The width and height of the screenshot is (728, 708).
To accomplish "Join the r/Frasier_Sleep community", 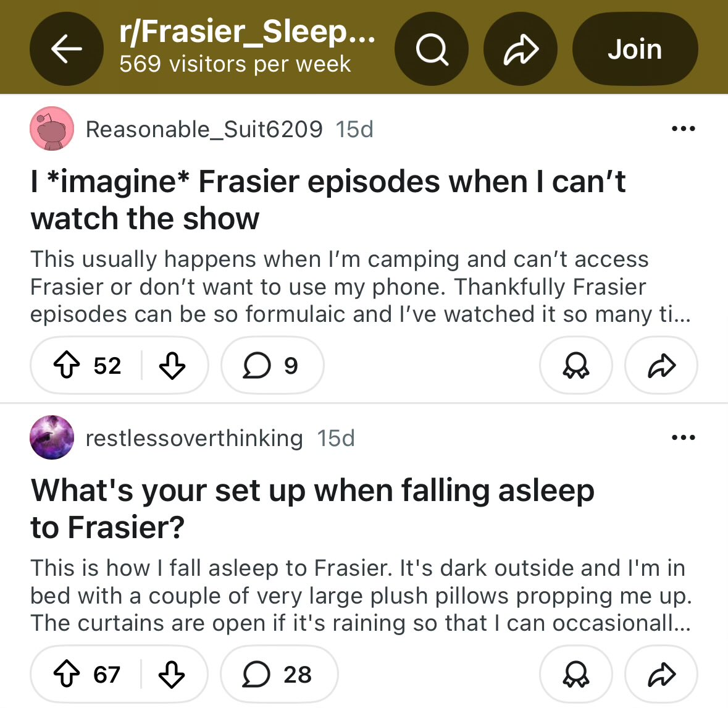I will [635, 49].
